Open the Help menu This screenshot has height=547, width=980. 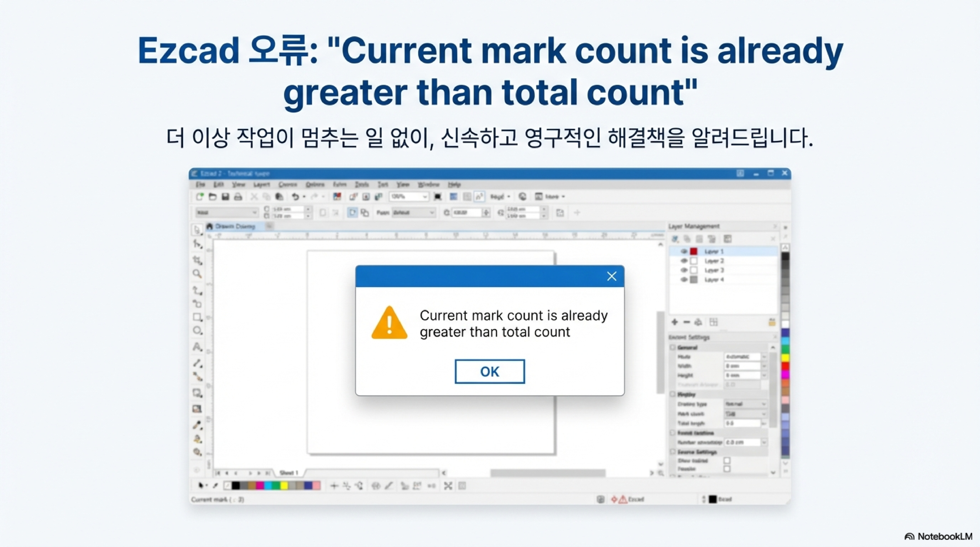[454, 184]
